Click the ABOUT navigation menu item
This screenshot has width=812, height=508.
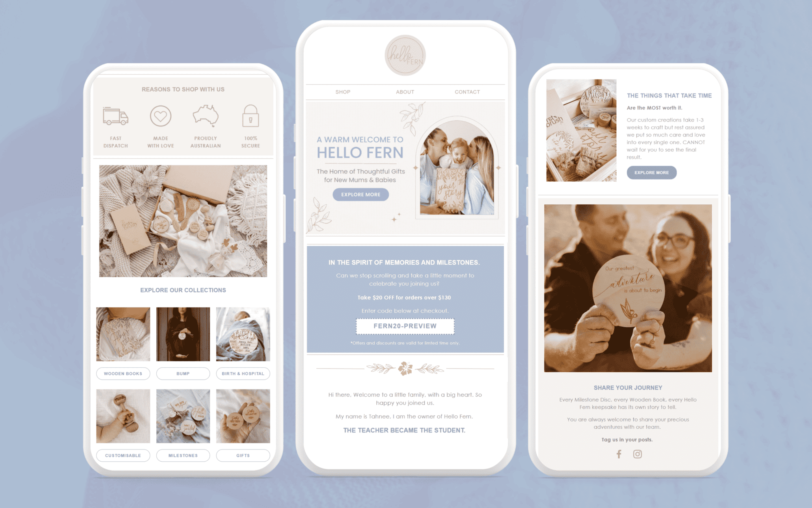[x=405, y=93]
